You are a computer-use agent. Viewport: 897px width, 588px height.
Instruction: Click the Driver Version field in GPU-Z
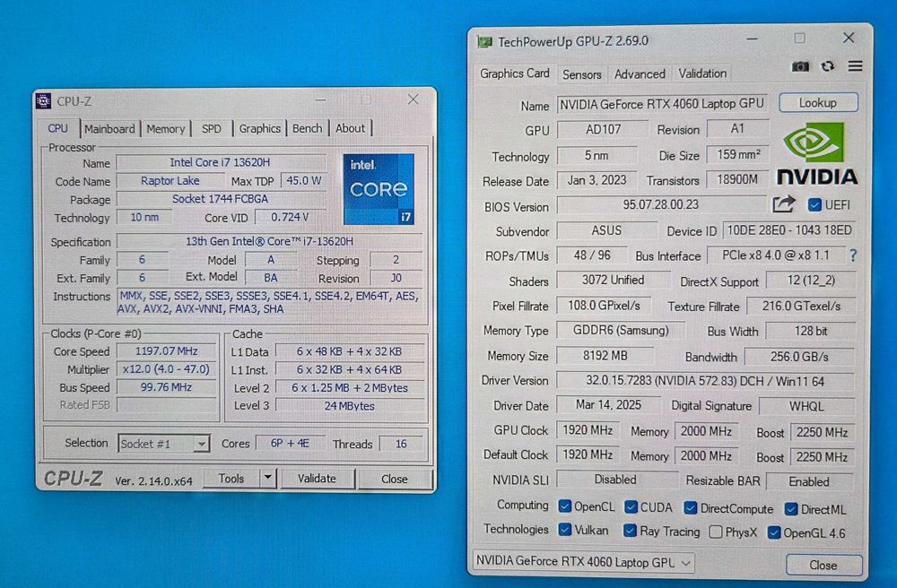[705, 381]
